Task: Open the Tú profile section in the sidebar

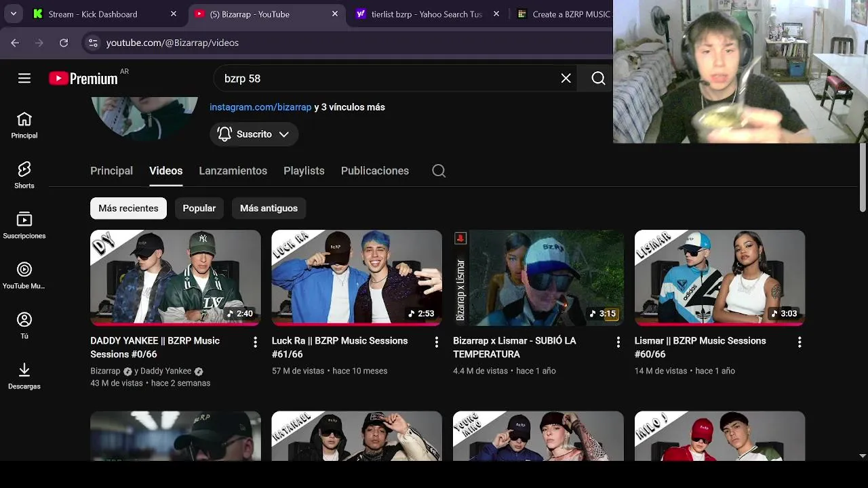Action: tap(24, 327)
